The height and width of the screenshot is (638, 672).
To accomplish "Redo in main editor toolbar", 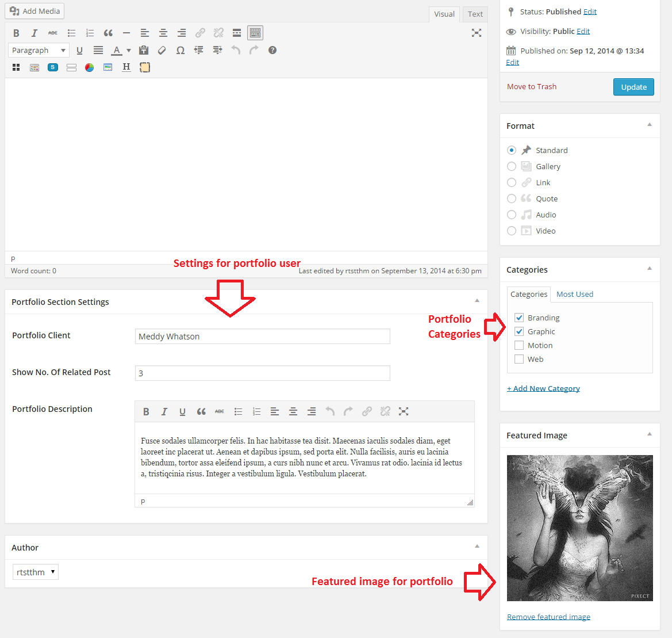I will point(254,51).
